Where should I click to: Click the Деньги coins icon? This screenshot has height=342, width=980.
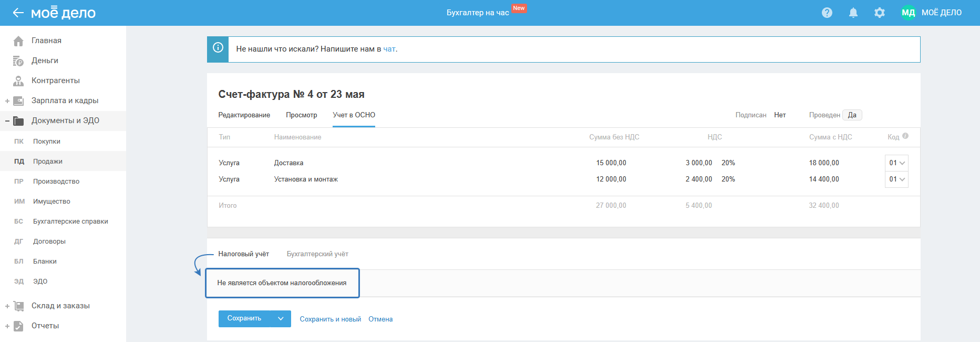tap(18, 61)
